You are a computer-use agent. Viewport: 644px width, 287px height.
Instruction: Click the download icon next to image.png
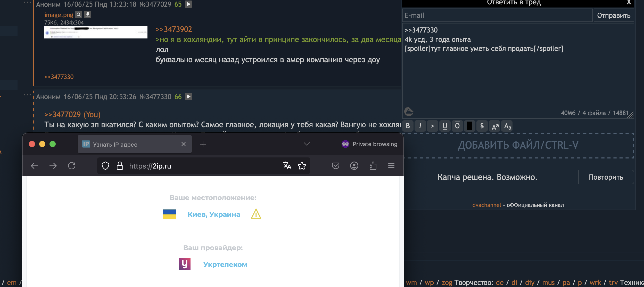pyautogui.click(x=88, y=14)
